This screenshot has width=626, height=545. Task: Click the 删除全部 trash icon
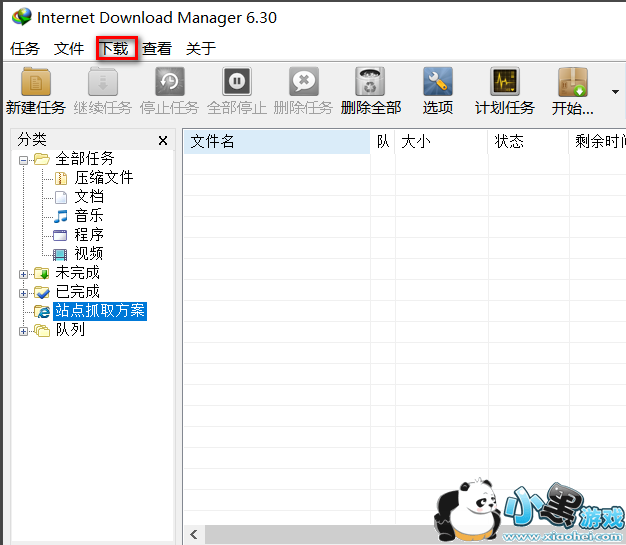pos(370,82)
